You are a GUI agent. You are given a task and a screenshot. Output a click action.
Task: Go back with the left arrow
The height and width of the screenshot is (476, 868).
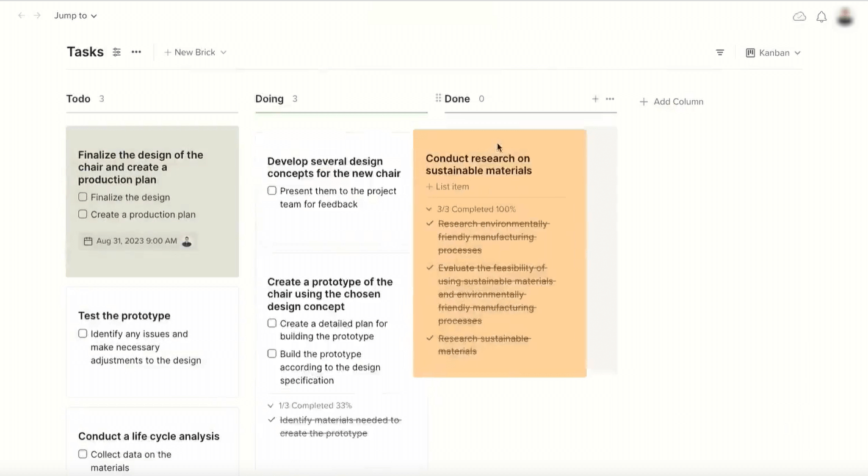pos(21,15)
